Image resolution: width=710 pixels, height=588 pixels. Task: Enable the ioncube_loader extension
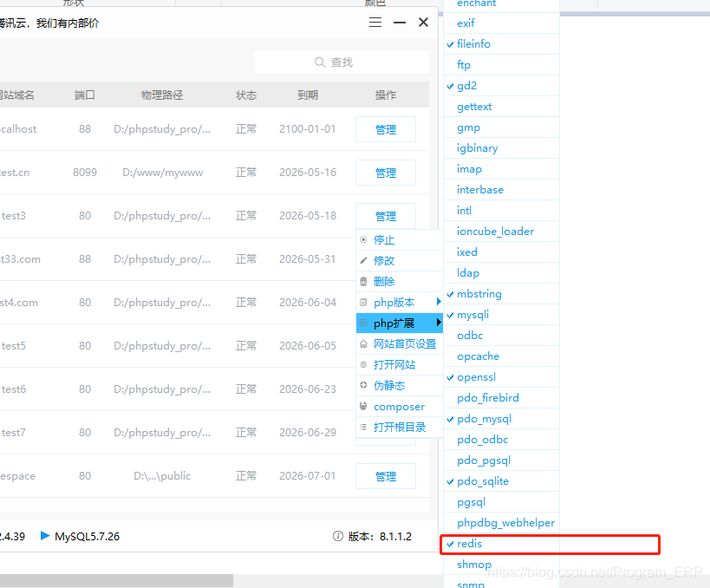501,232
